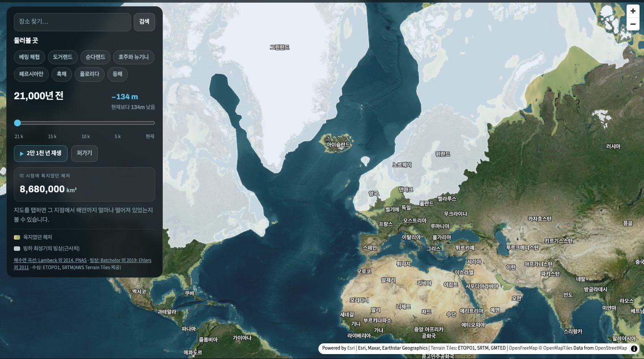
Task: Click the 8,680,000 km² exposed seabed value
Action: coord(48,189)
